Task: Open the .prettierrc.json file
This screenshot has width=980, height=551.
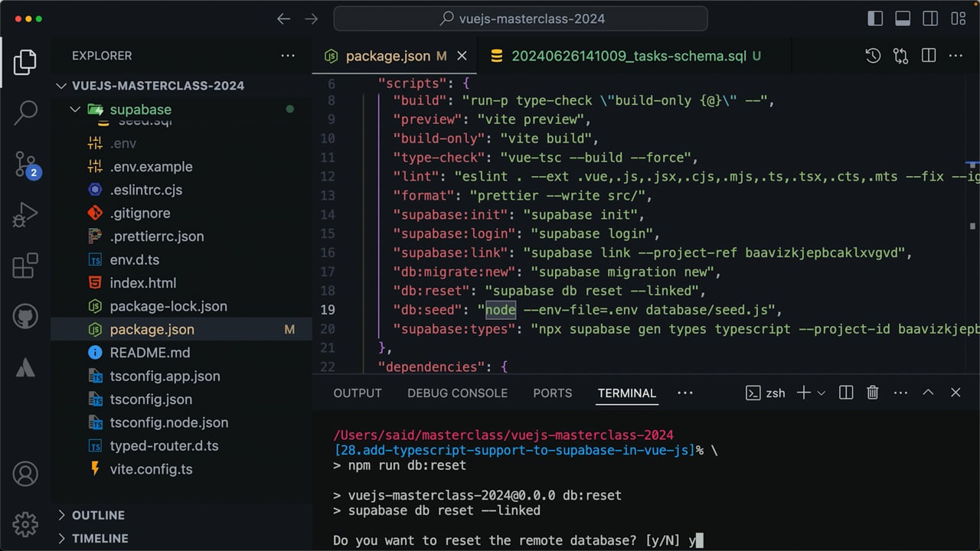Action: 181,236
